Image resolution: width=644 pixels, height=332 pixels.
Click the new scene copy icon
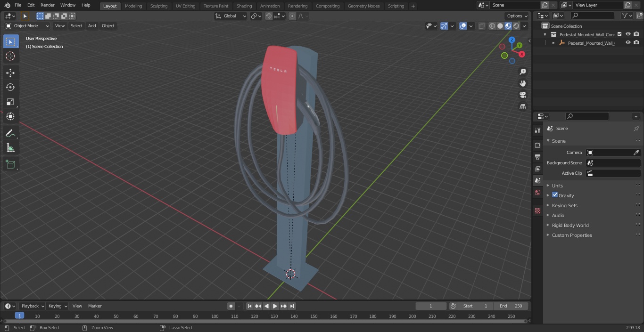point(545,5)
